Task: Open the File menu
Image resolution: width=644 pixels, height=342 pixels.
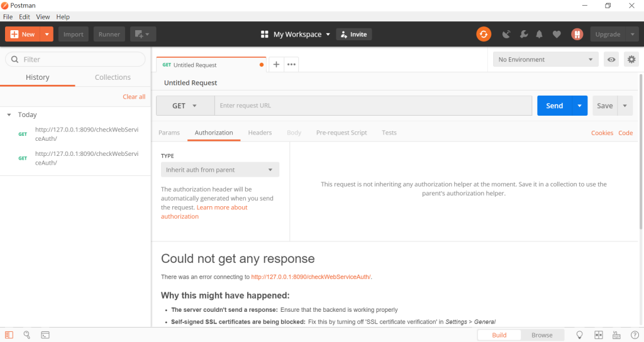Action: (x=8, y=17)
